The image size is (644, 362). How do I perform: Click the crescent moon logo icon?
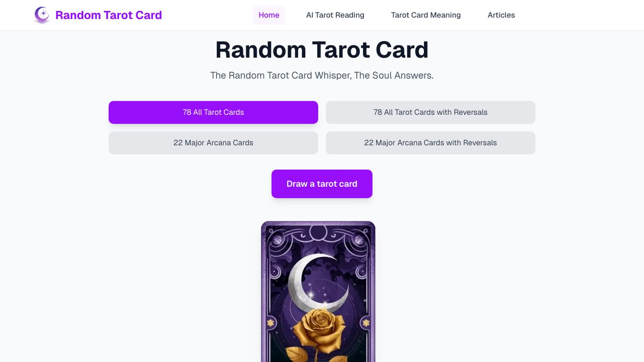[x=42, y=15]
